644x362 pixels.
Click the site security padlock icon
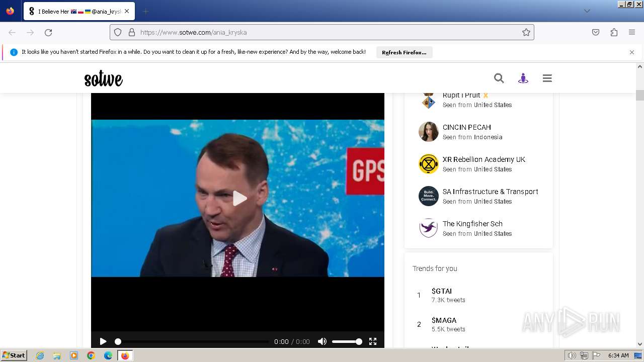[x=132, y=32]
